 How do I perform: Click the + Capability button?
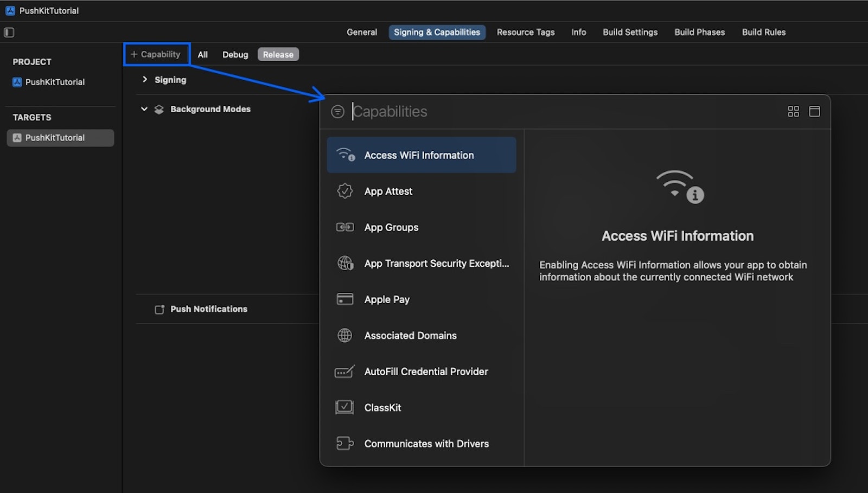coord(156,54)
